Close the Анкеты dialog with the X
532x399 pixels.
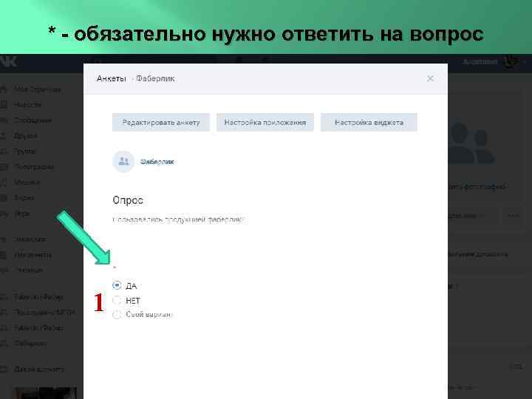(x=430, y=79)
